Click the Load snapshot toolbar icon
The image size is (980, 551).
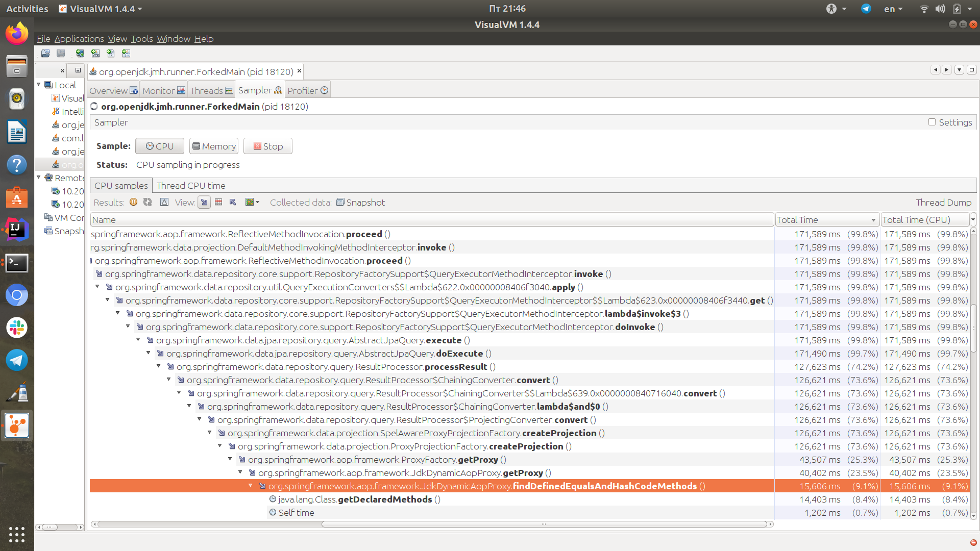[x=45, y=53]
